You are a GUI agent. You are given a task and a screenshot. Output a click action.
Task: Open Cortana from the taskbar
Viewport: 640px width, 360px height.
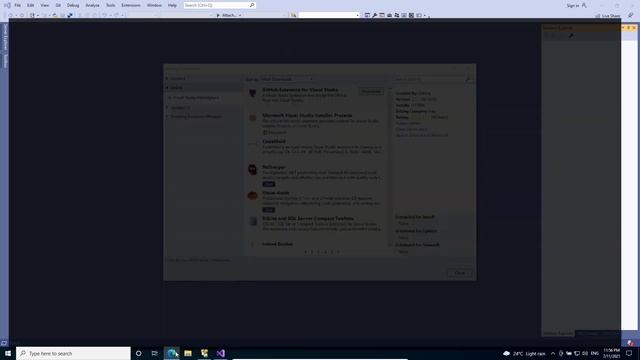pos(138,353)
